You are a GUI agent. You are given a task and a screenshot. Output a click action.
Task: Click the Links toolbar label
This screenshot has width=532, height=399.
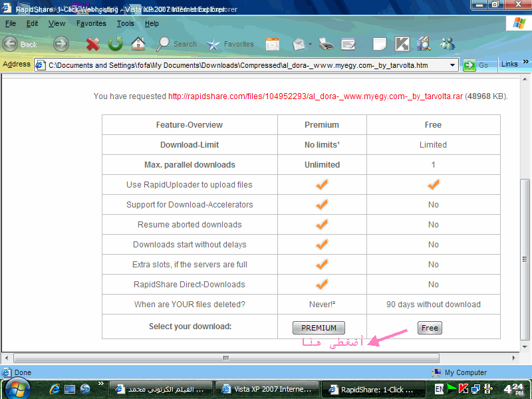click(509, 64)
